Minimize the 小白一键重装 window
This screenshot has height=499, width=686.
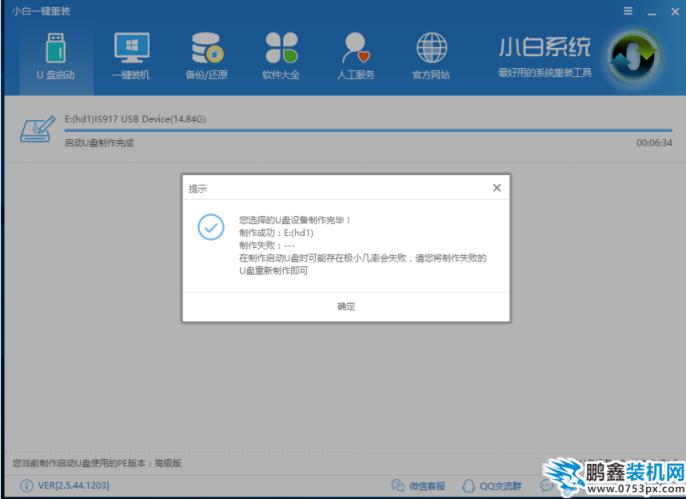tap(652, 12)
